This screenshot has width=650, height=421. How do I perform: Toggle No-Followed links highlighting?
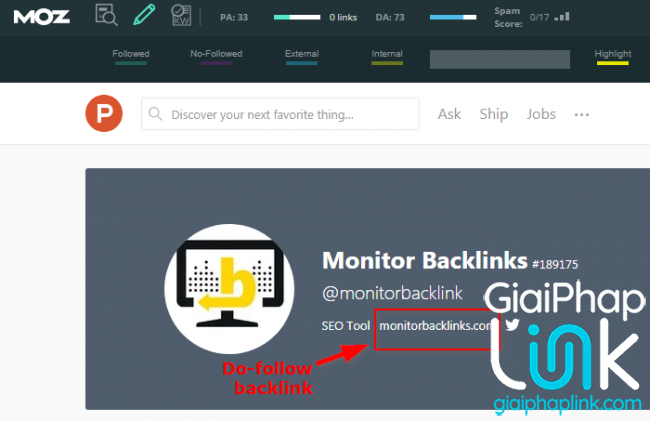coord(216,56)
